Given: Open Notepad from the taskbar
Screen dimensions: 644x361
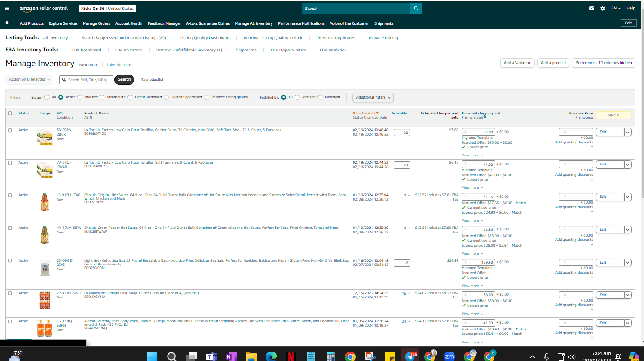Looking at the screenshot, I should coord(310,356).
